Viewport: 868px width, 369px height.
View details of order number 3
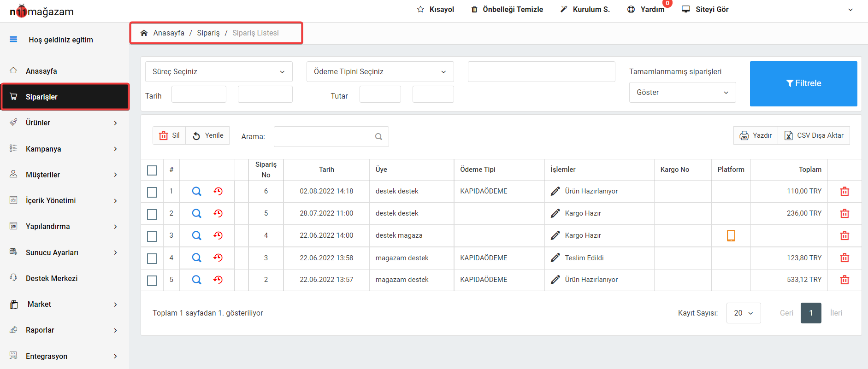point(196,258)
